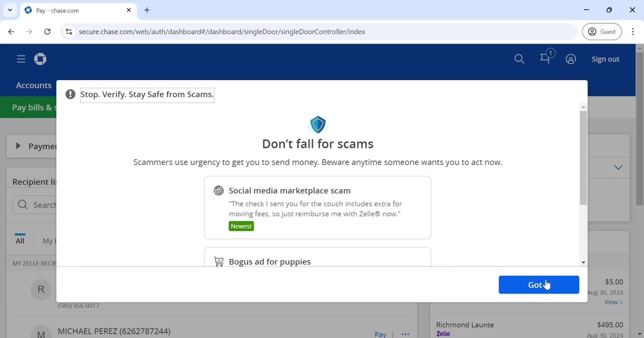The height and width of the screenshot is (338, 644).
Task: Click the Zelle link under Richmond Launte
Action: click(x=443, y=334)
